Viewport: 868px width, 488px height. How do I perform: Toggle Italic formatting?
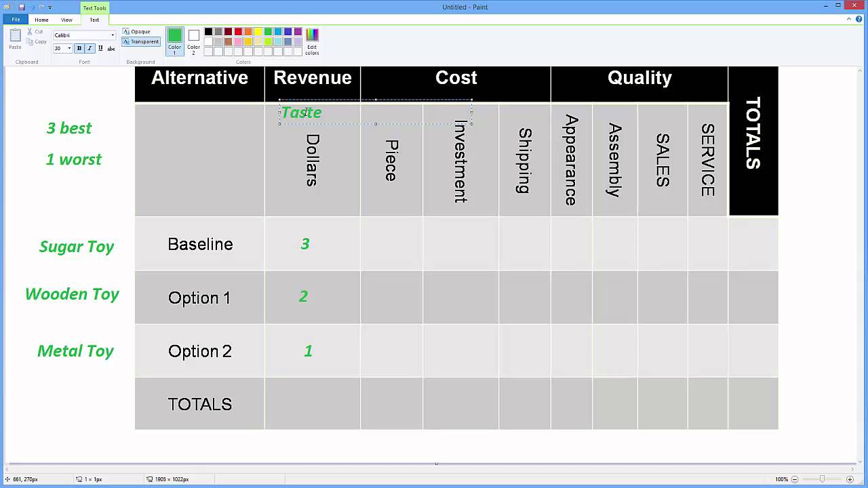point(90,48)
